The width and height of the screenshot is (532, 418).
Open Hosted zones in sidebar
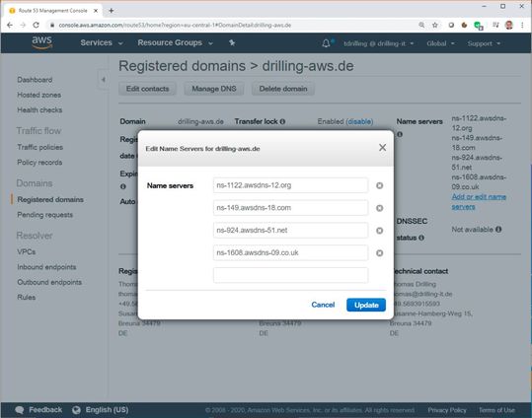point(39,95)
